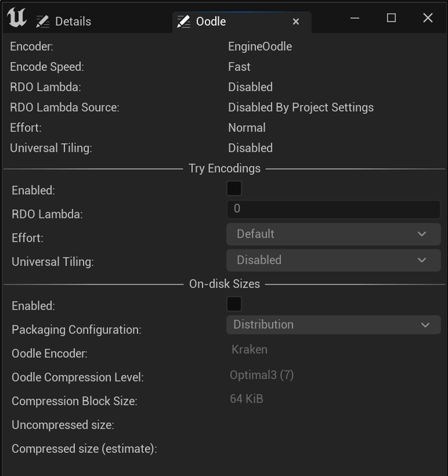Click the Oodle tab pencil icon
The height and width of the screenshot is (476, 448).
point(184,22)
